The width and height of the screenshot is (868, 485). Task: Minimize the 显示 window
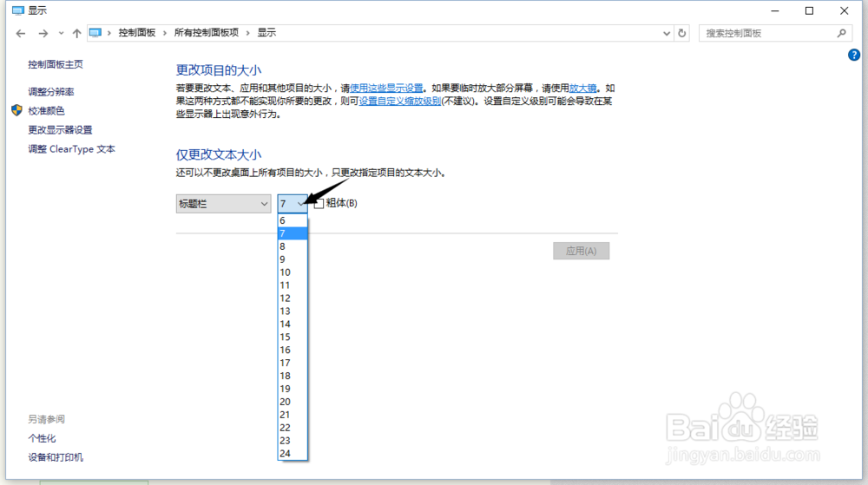[775, 10]
